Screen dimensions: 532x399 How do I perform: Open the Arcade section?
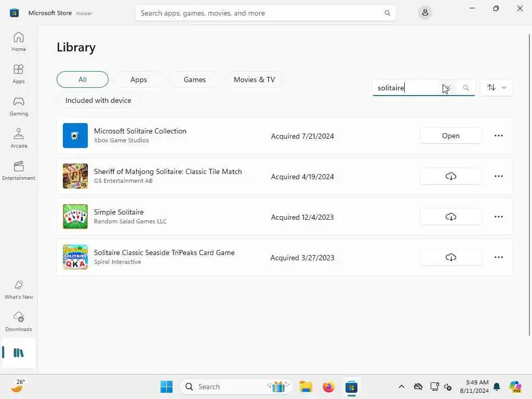[x=19, y=138]
